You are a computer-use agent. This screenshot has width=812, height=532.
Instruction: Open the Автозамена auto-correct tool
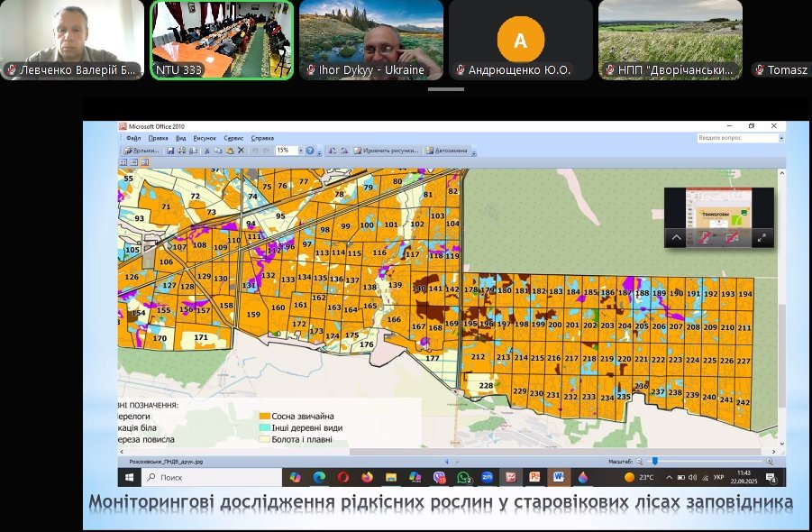coord(446,151)
